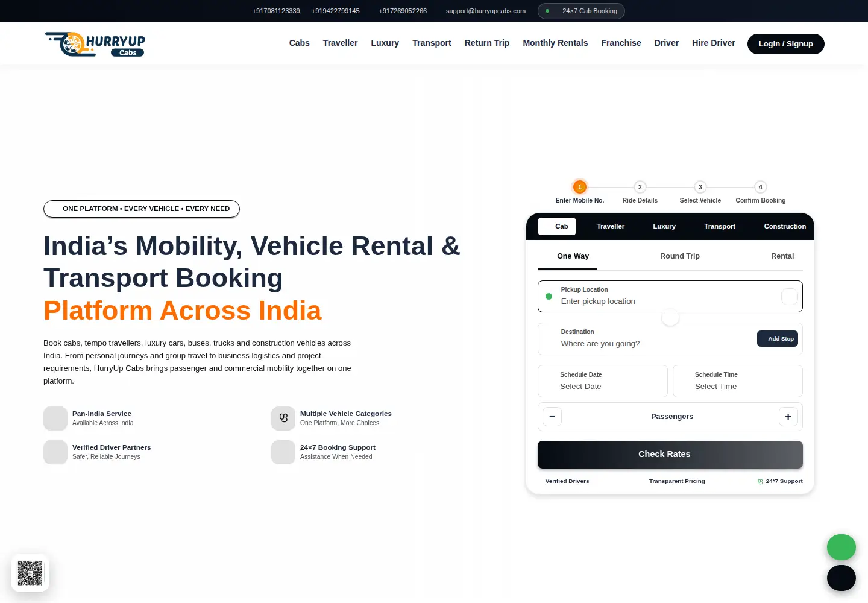868x603 pixels.
Task: Click the Multiple Vehicle Categories icon
Action: point(283,418)
